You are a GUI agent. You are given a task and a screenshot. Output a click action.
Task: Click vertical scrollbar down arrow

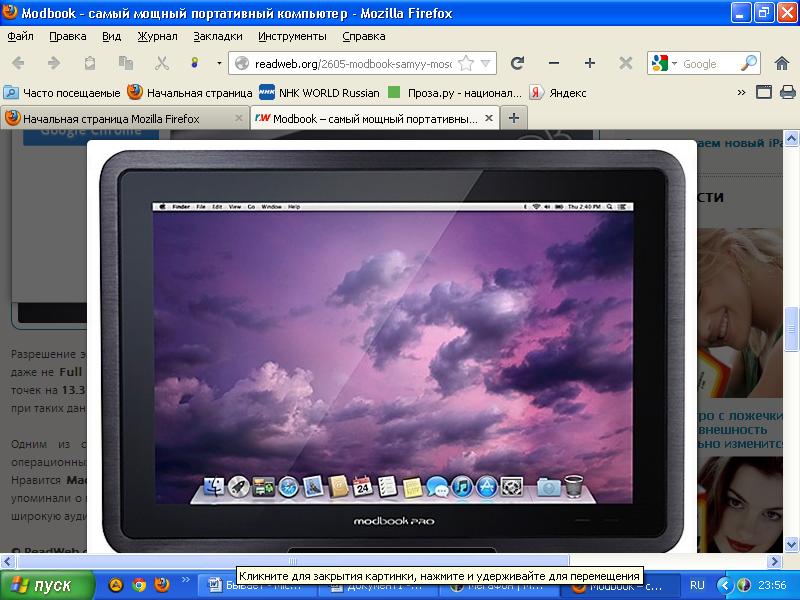coord(791,544)
